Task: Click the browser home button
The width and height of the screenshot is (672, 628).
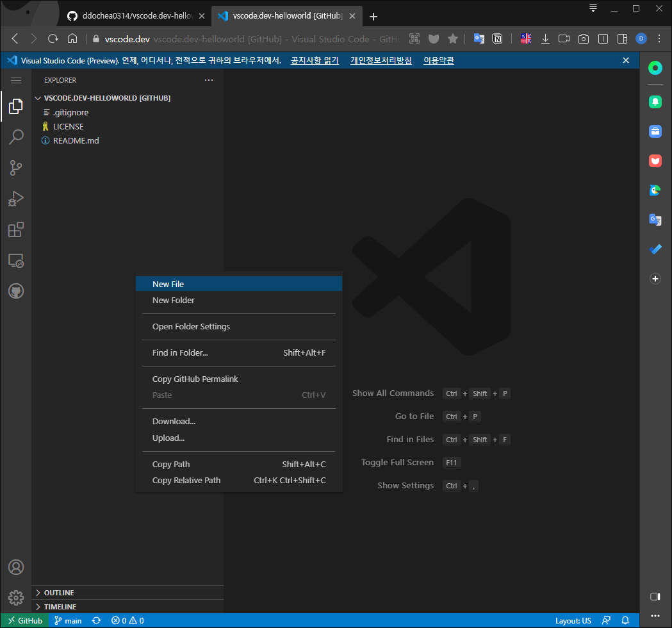Action: tap(72, 39)
